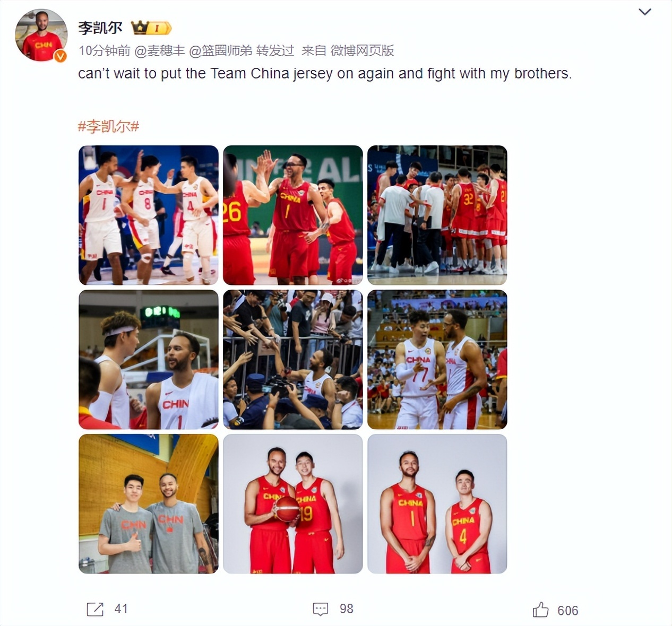Open photo of fans reaching over barrier
672x626 pixels.
(x=293, y=359)
